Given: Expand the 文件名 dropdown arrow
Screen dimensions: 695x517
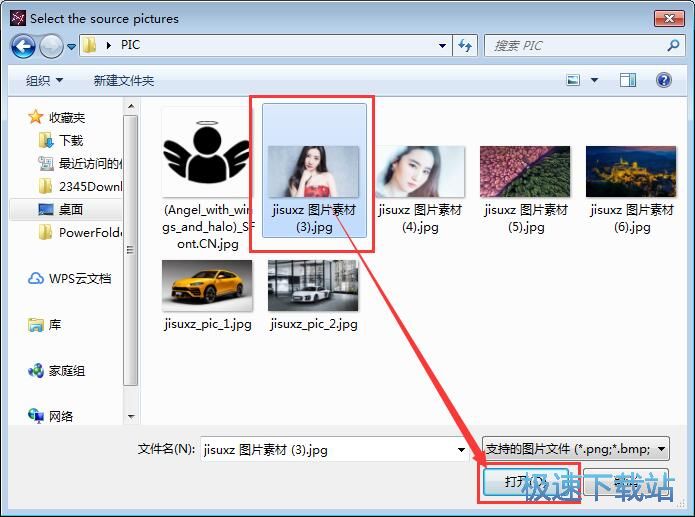Looking at the screenshot, I should [461, 450].
